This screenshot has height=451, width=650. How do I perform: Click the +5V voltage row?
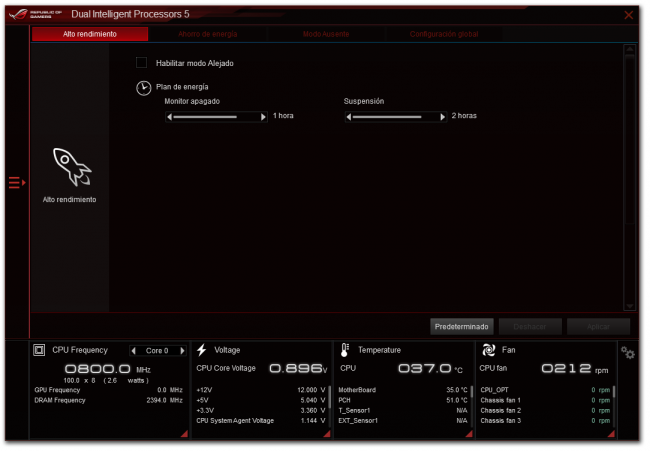tap(261, 400)
